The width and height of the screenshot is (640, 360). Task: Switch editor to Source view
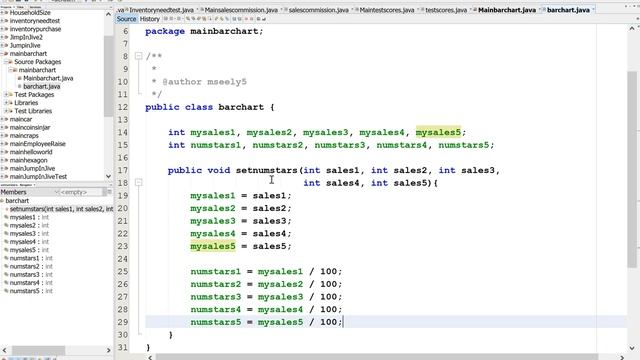(126, 19)
